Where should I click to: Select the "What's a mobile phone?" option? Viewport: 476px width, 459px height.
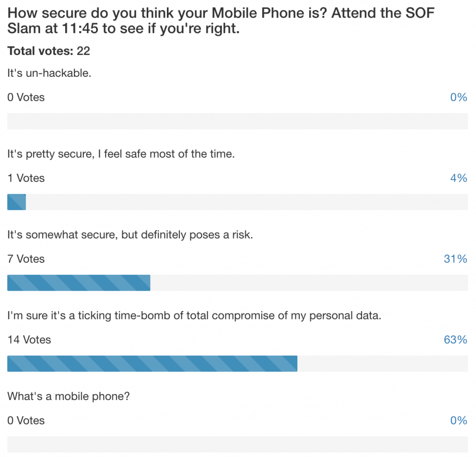click(68, 396)
